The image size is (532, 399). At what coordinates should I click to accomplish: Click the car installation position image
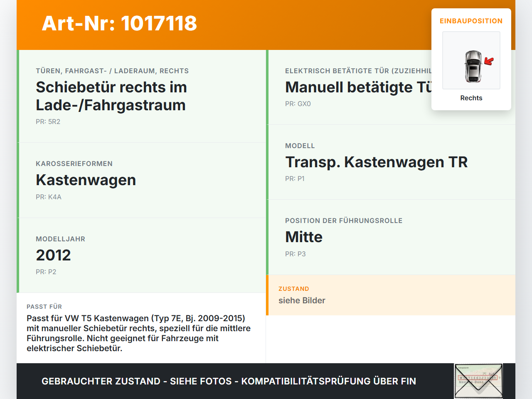coord(471,60)
